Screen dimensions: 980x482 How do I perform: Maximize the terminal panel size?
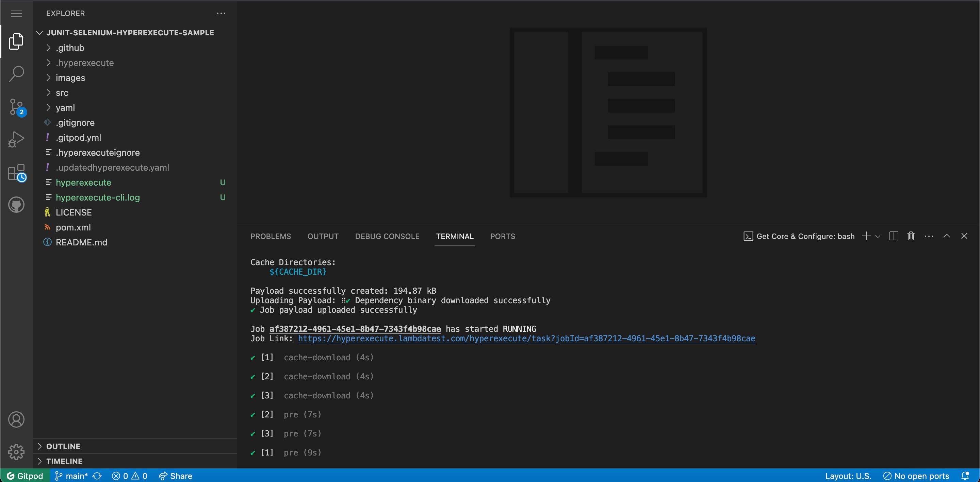[x=947, y=236]
